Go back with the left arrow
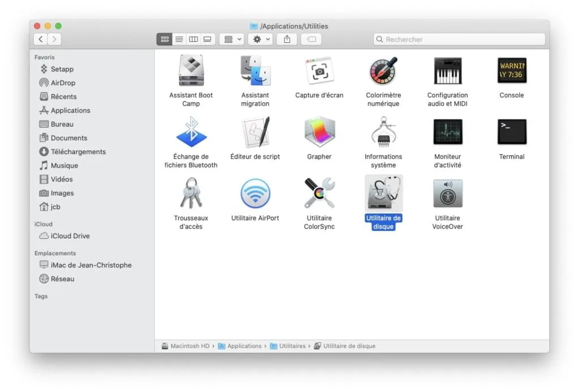The height and width of the screenshot is (392, 579). point(41,39)
